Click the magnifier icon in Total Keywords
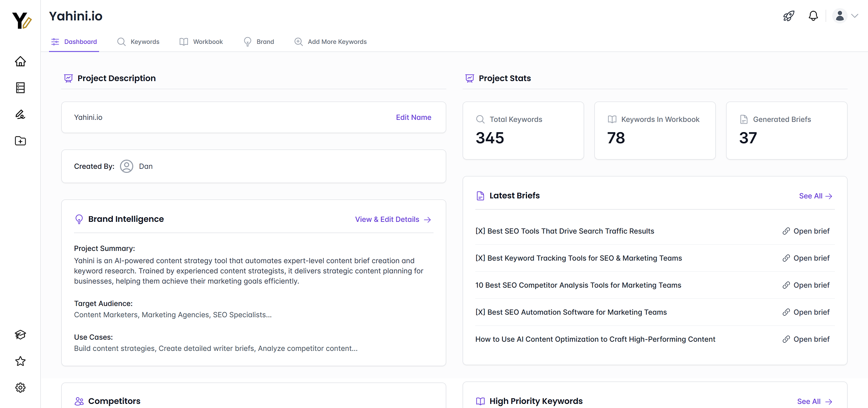 480,119
